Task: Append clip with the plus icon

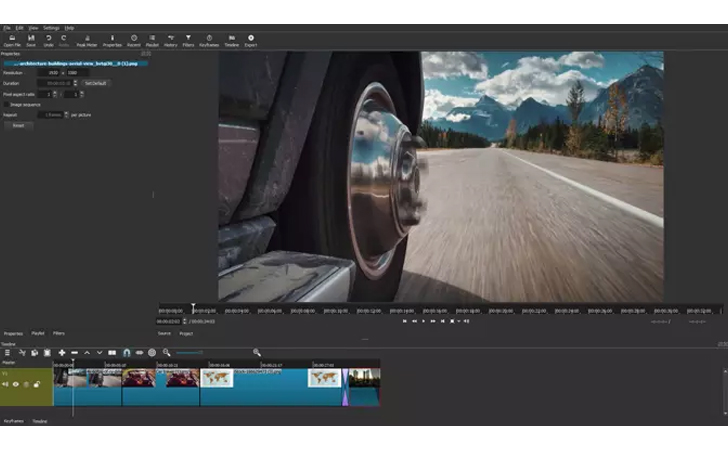Action: (x=62, y=353)
